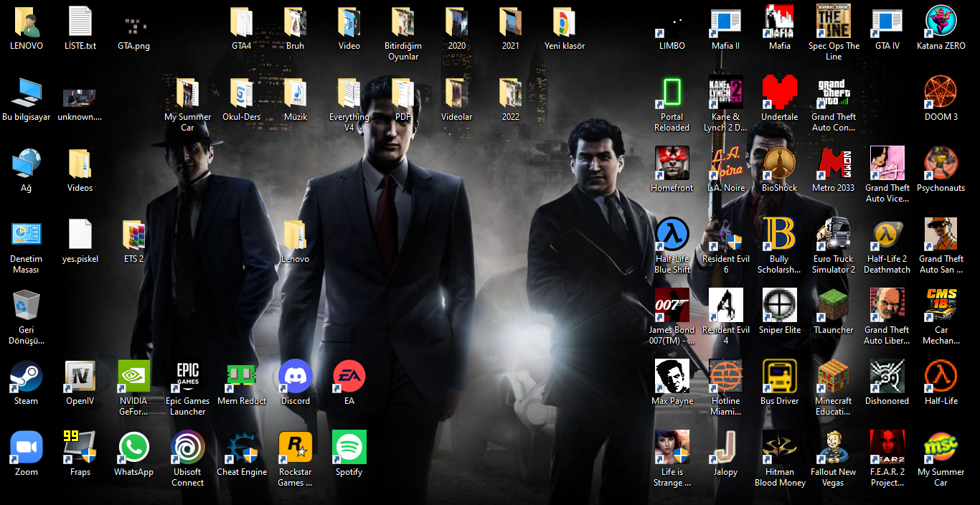Viewport: 980px width, 505px height.
Task: Open Rockstar Games Launcher icon
Action: [x=296, y=448]
